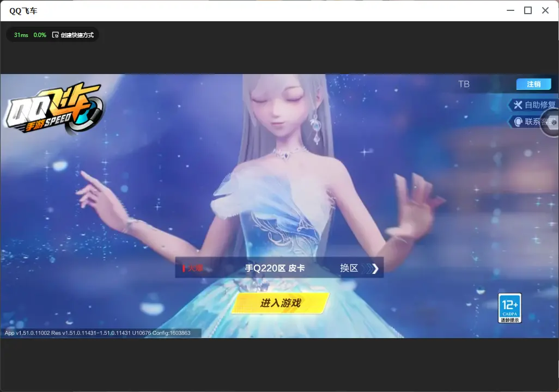This screenshot has height=392, width=559.
Task: Click the 0.0% packet loss indicator
Action: 40,35
